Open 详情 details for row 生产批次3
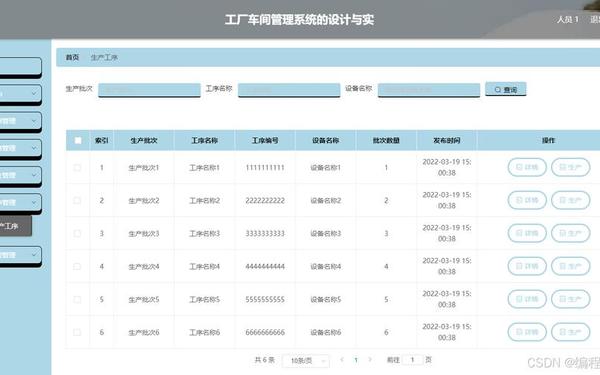Viewport: 600px width, 375px height. (x=527, y=233)
